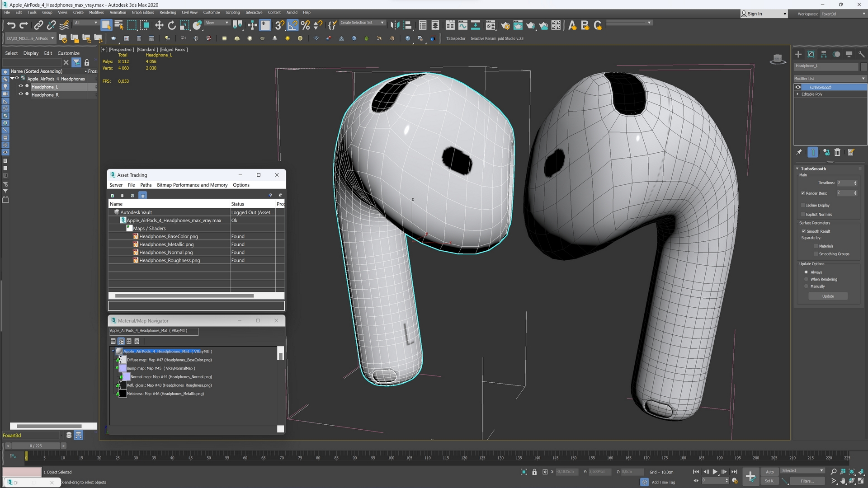Open the View coordinate system dropdown
This screenshot has width=868, height=488.
click(217, 23)
